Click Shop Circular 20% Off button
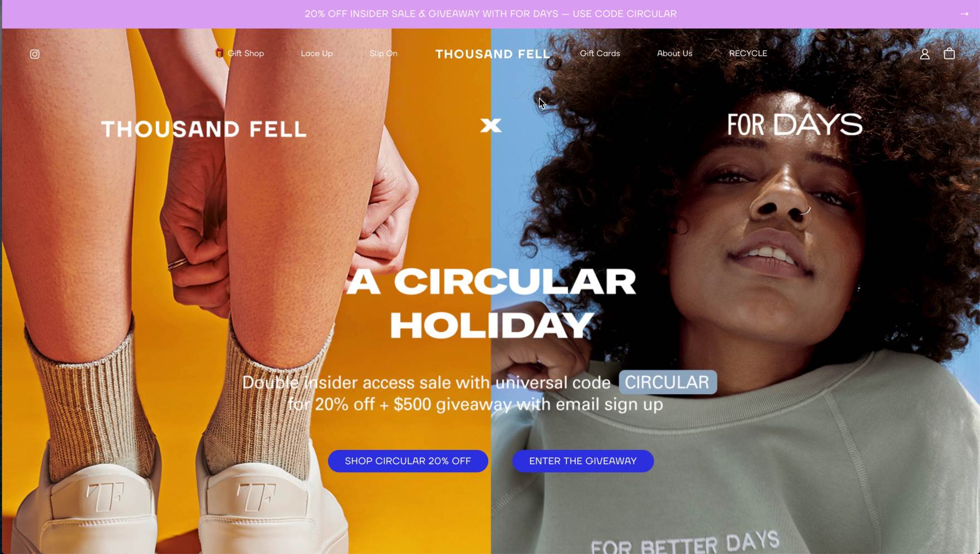 click(408, 461)
